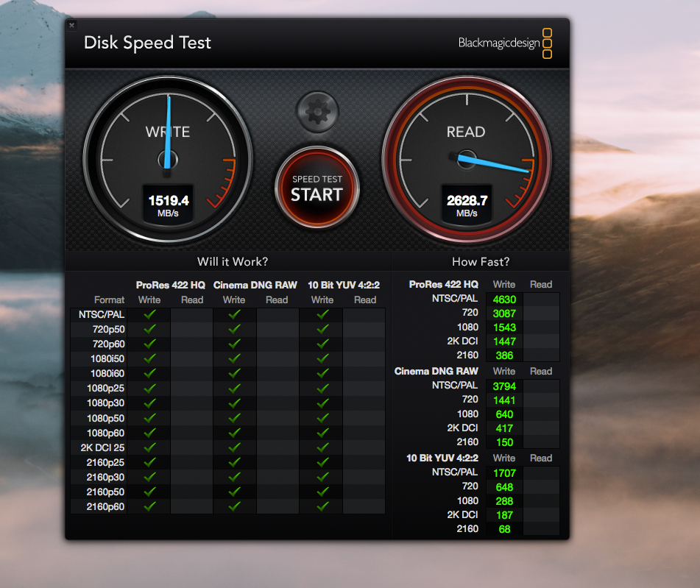This screenshot has height=588, width=700.
Task: Click Cinema DNG NTSC/PAL write value 3794
Action: [x=504, y=386]
